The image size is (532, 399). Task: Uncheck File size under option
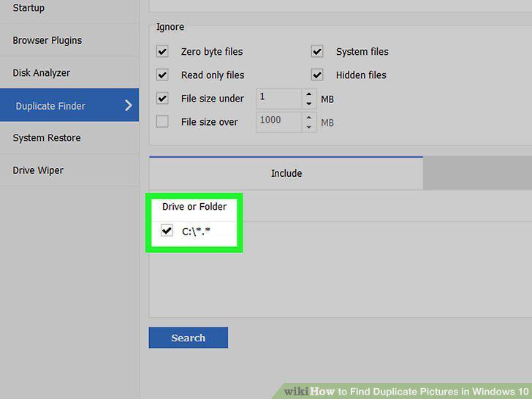(162, 99)
